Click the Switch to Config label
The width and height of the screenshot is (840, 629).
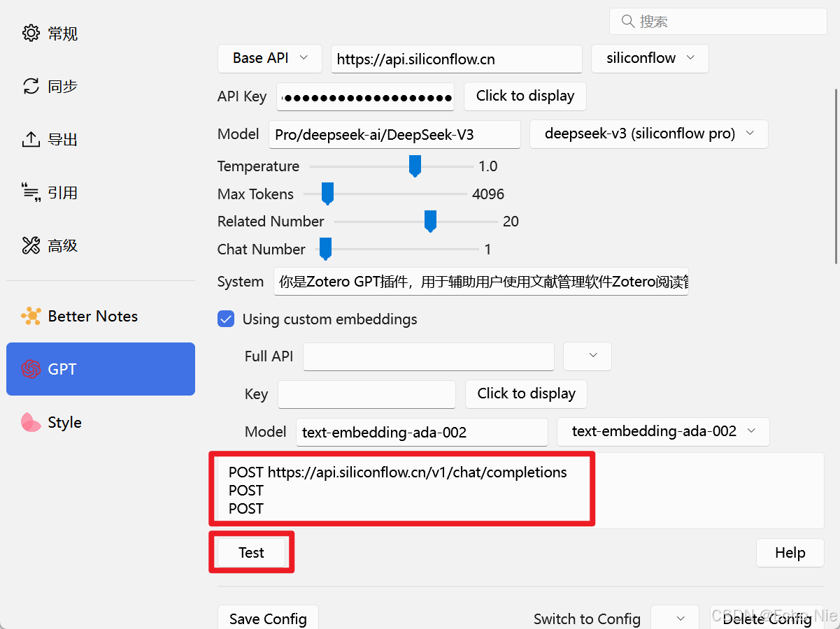[x=587, y=619]
